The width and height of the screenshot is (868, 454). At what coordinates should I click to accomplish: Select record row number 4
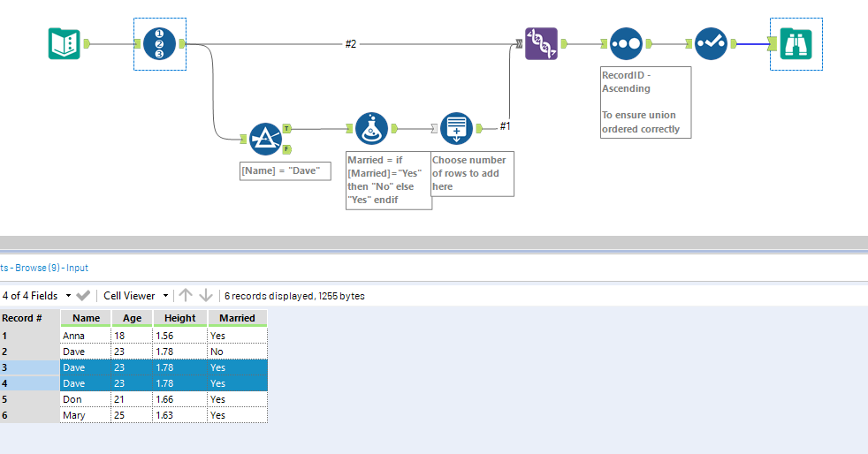point(29,383)
